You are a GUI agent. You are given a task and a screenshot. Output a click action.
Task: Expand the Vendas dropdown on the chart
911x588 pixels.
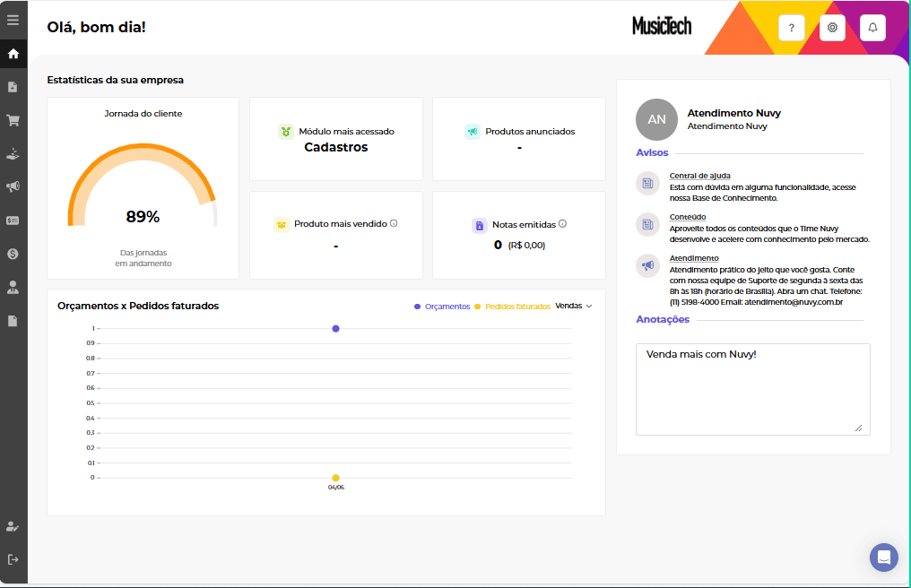(574, 306)
